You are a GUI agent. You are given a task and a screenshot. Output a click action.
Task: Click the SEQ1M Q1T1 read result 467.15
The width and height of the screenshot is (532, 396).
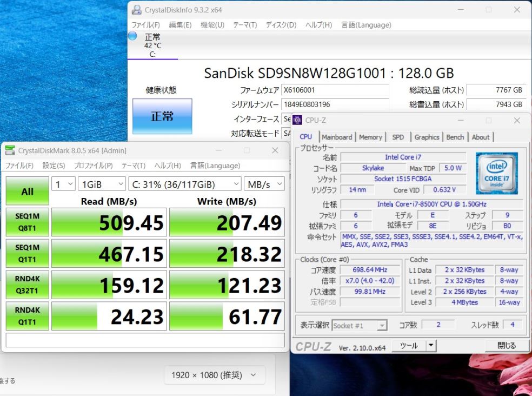point(109,253)
